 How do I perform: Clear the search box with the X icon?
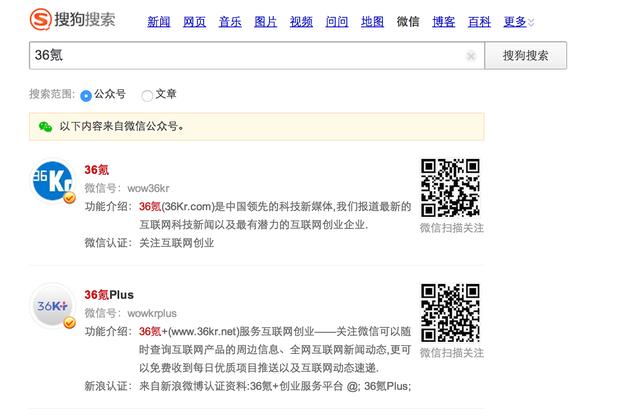pos(471,57)
